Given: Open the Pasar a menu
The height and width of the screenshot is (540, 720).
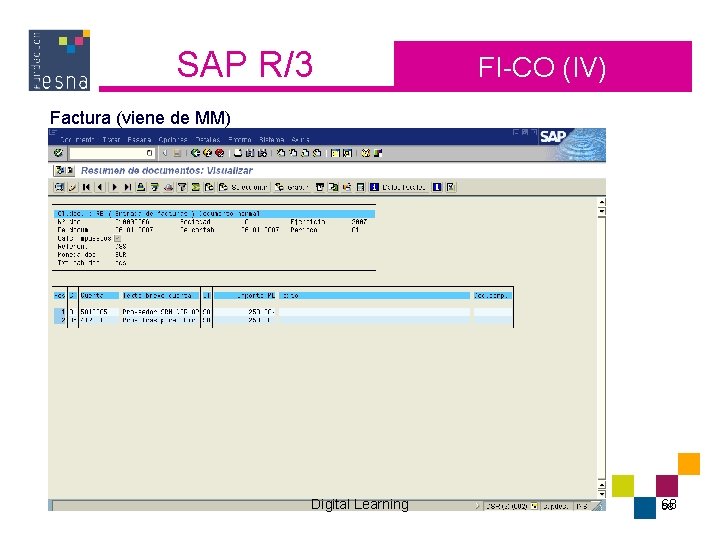Looking at the screenshot, I should click(139, 139).
